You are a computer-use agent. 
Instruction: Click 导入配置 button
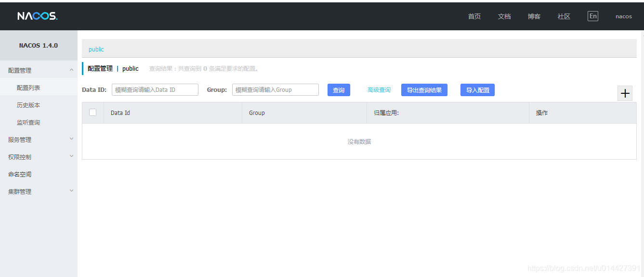tap(477, 90)
